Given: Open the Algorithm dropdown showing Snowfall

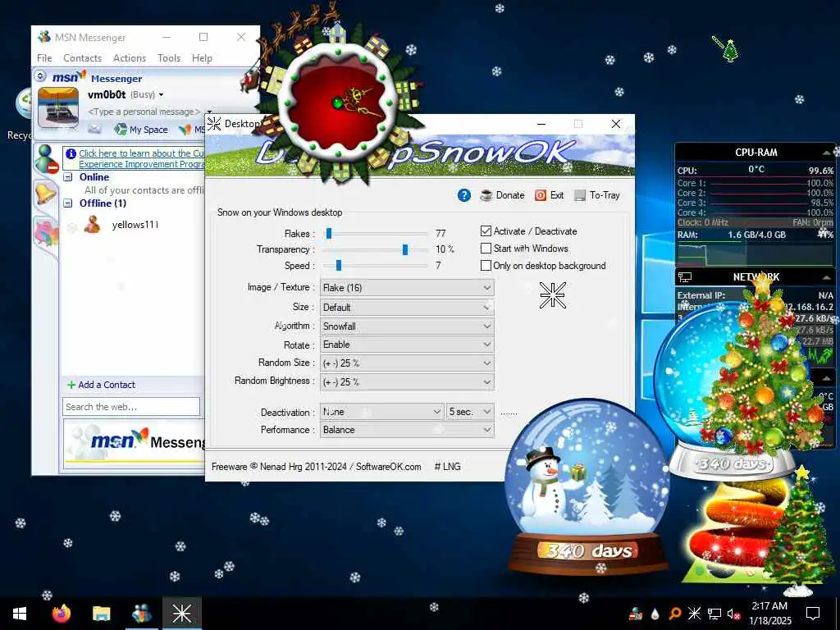Looking at the screenshot, I should [407, 326].
